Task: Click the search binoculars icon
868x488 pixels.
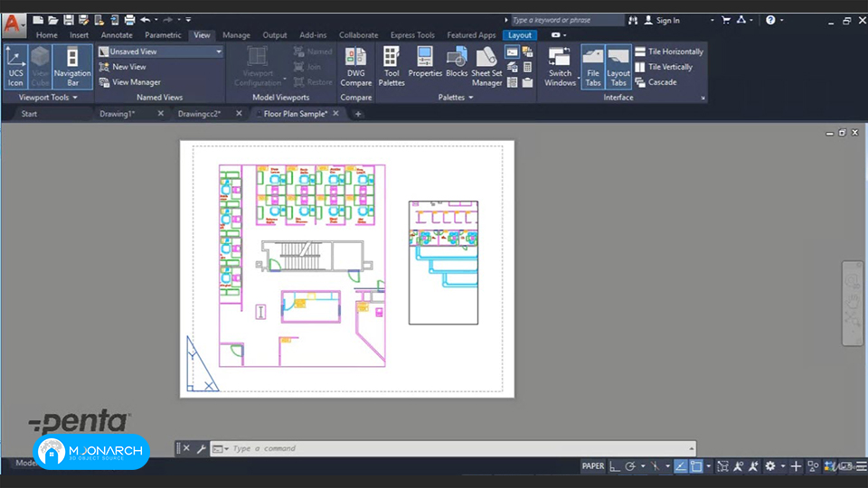Action: 633,20
